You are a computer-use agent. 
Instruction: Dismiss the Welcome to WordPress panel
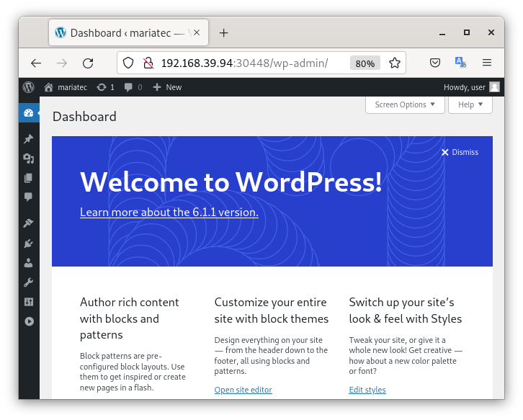point(460,152)
